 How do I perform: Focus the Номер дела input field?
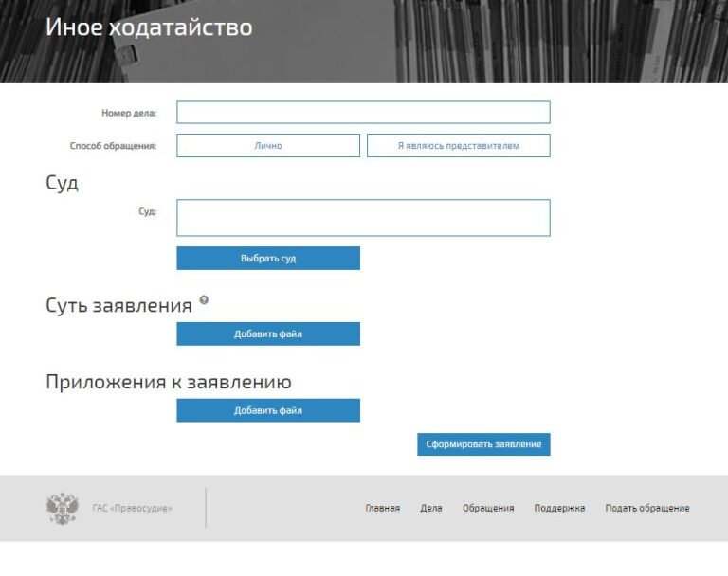(x=363, y=113)
